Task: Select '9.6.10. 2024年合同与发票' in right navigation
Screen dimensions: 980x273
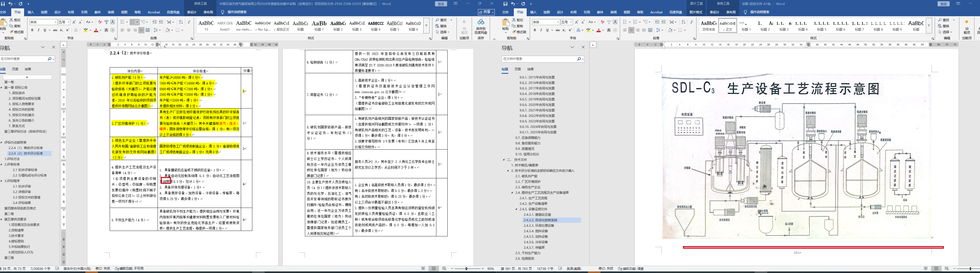Action: click(x=538, y=127)
